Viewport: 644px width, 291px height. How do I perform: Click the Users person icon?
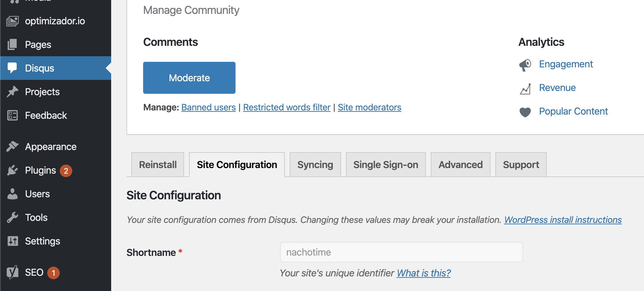(x=13, y=194)
